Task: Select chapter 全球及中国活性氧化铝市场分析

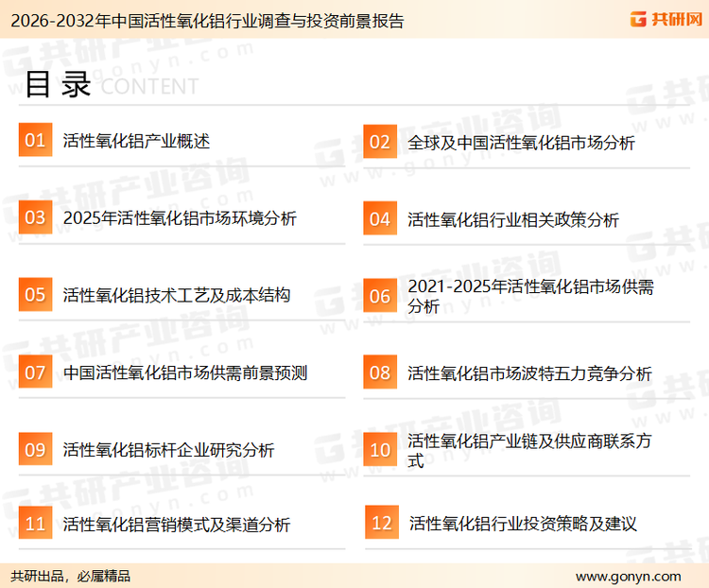Action: (521, 143)
